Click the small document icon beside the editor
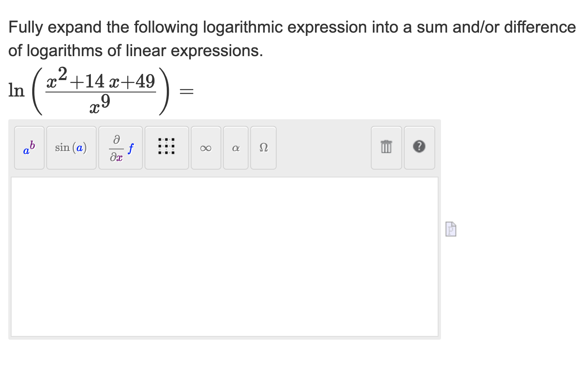This screenshot has height=383, width=588. point(450,229)
